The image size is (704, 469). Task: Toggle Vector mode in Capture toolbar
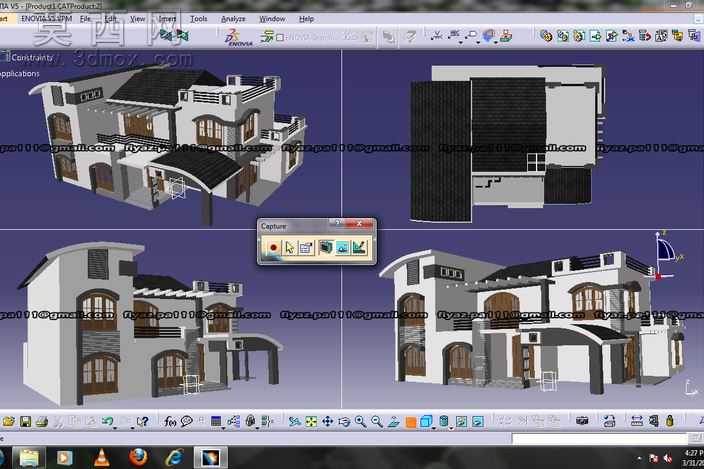(360, 247)
